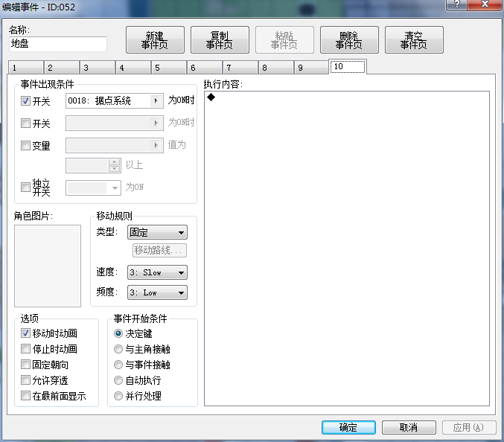Go to event page tab 8
The width and height of the screenshot is (504, 442).
[275, 68]
